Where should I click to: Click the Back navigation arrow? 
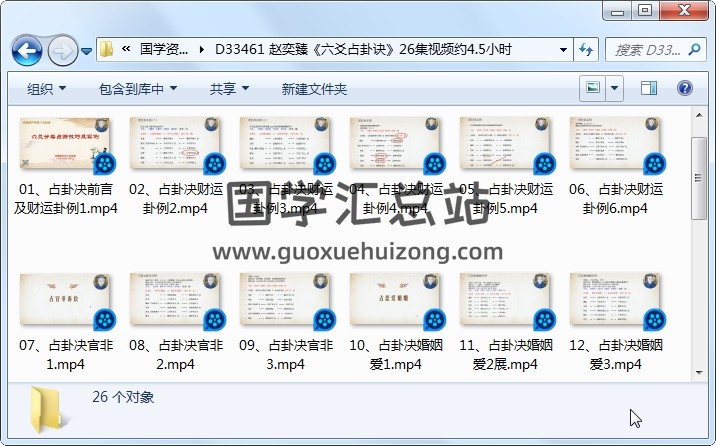pyautogui.click(x=26, y=49)
